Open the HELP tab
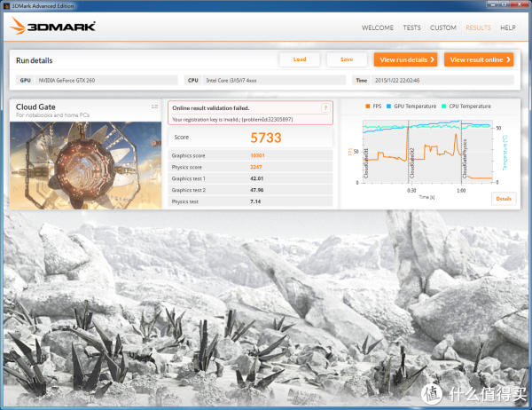532x410 pixels. point(507,28)
